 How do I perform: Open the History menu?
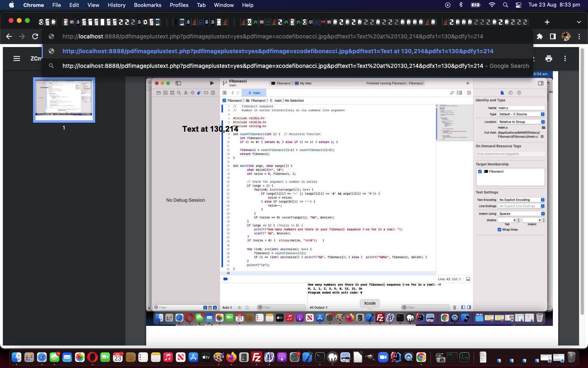(116, 5)
